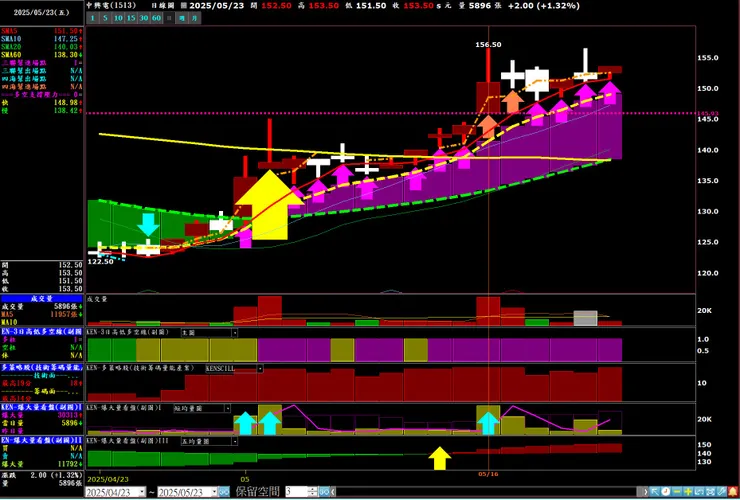Image resolution: width=740 pixels, height=500 pixels.
Task: Click the yellow arrow in 五均量圖 panel
Action: [x=440, y=458]
